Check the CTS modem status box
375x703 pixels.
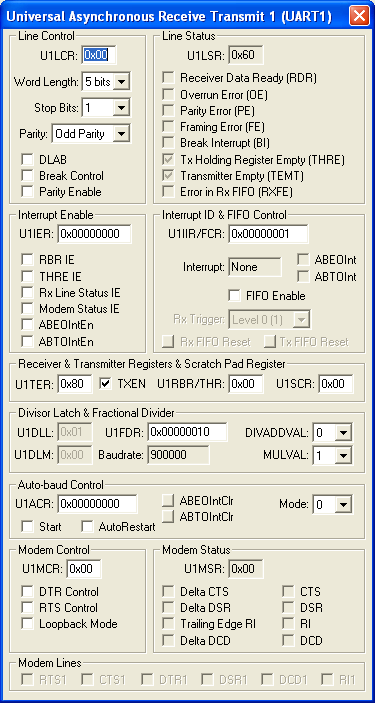(288, 591)
